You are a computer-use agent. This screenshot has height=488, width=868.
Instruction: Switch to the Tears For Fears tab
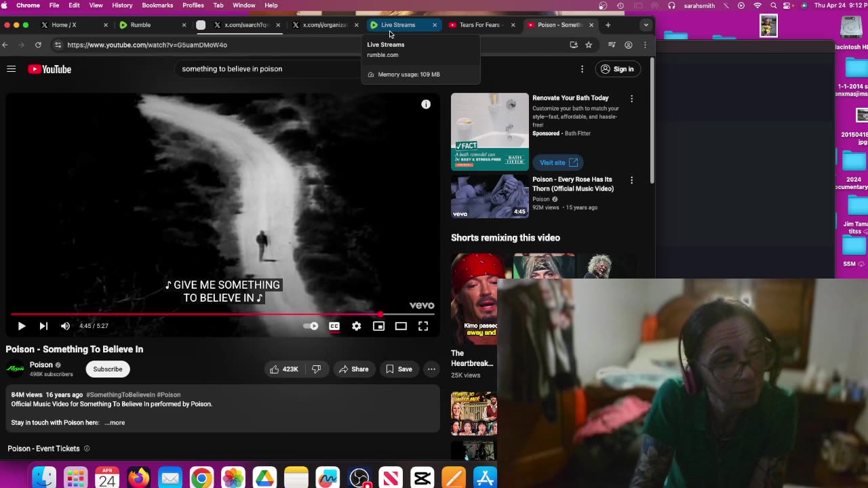479,25
